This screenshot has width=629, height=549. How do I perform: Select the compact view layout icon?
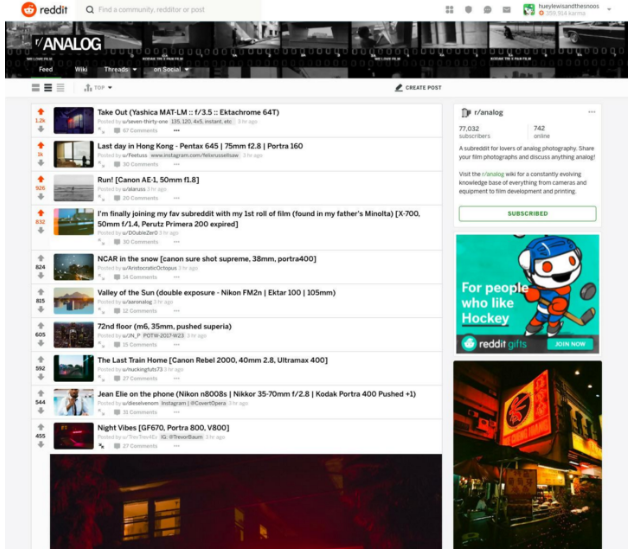coord(61,87)
